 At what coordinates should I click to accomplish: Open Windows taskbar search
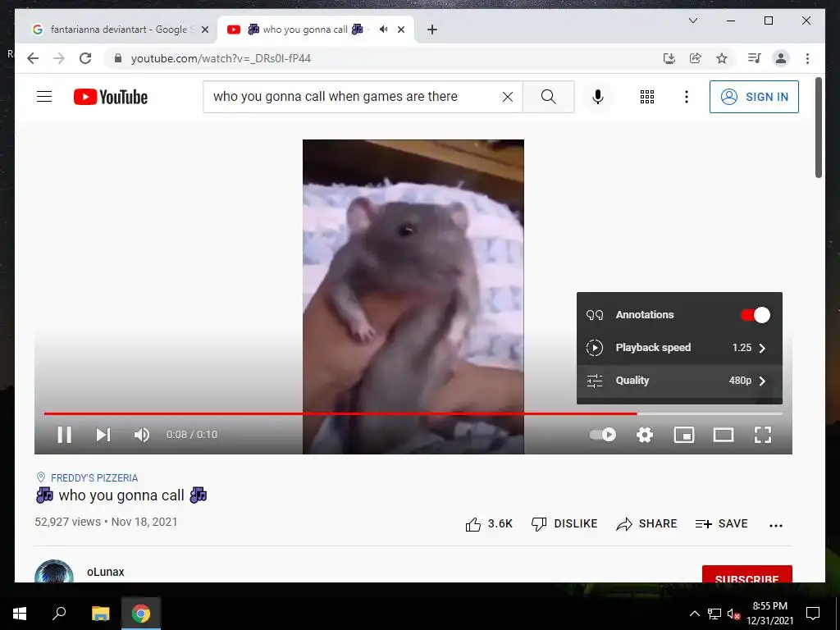pos(59,614)
